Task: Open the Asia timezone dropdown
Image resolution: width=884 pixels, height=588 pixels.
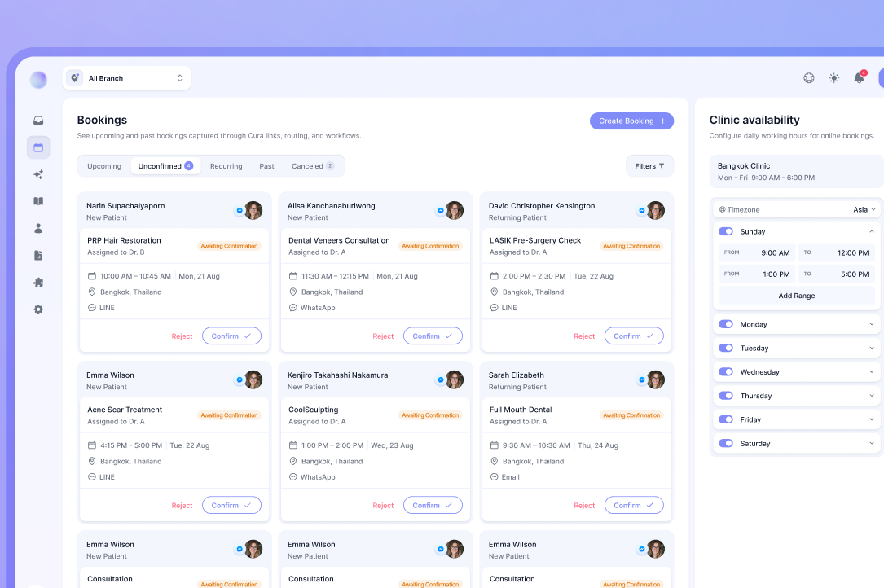Action: pos(864,210)
